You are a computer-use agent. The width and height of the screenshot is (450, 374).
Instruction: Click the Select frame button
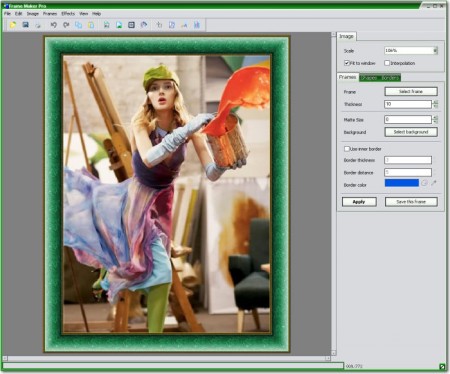pyautogui.click(x=411, y=91)
